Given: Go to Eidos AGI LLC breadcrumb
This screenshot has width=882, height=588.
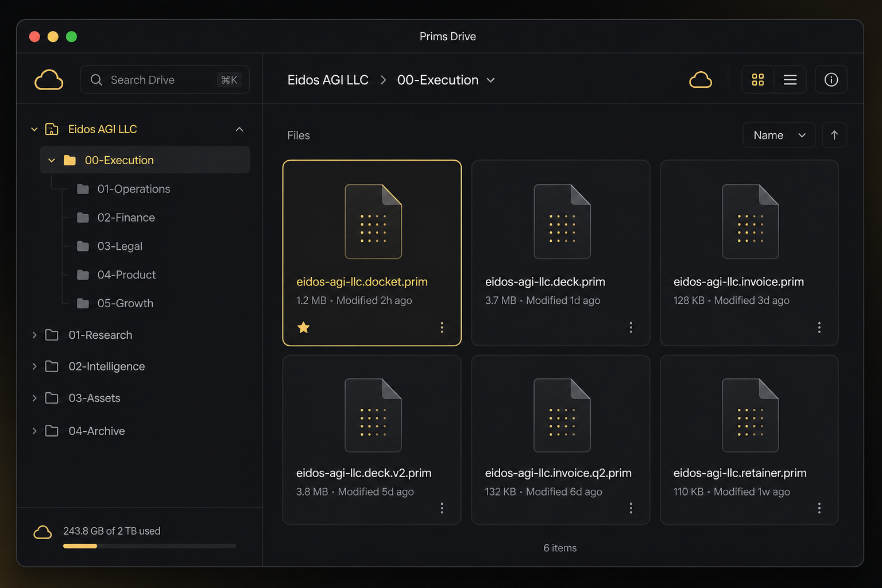Looking at the screenshot, I should point(328,80).
